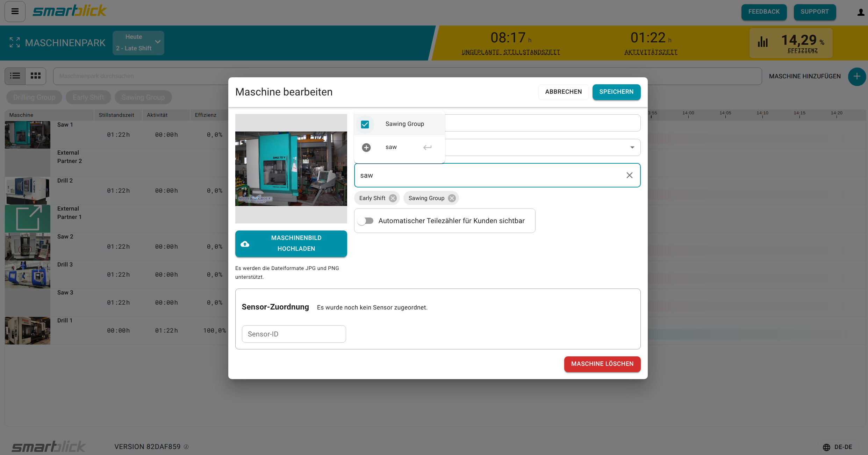Switch to the list view icon
This screenshot has height=455, width=868.
pos(15,76)
